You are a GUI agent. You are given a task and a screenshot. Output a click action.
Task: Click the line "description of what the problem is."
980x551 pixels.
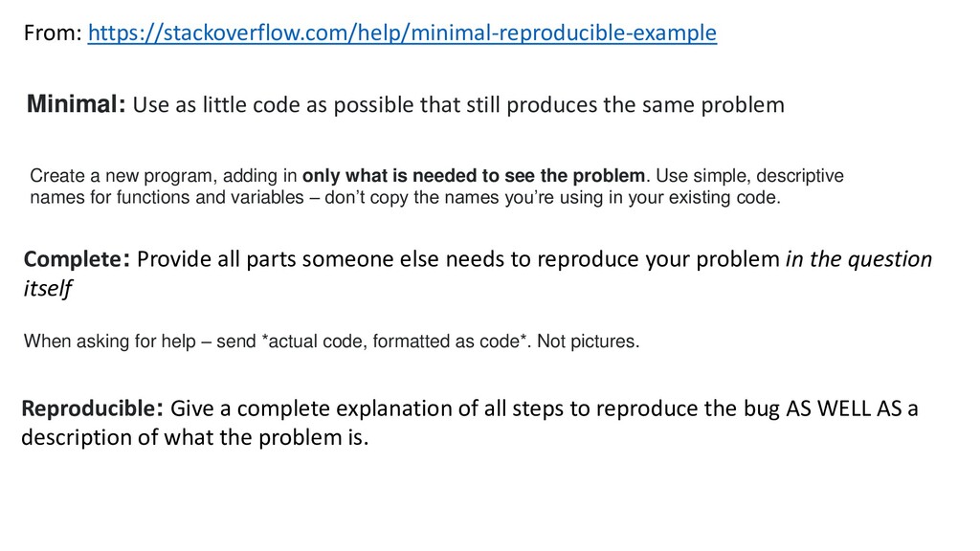[195, 436]
